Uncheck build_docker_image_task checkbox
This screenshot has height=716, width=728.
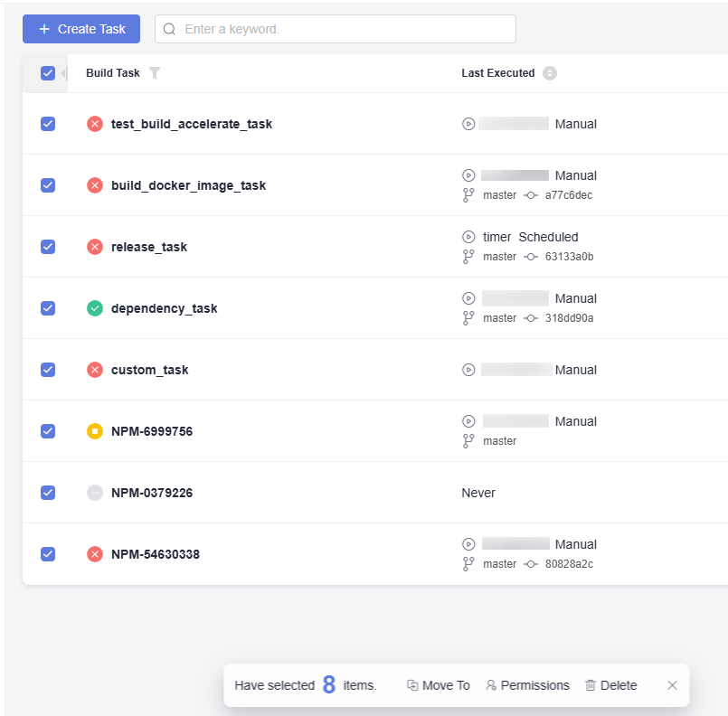click(x=48, y=185)
